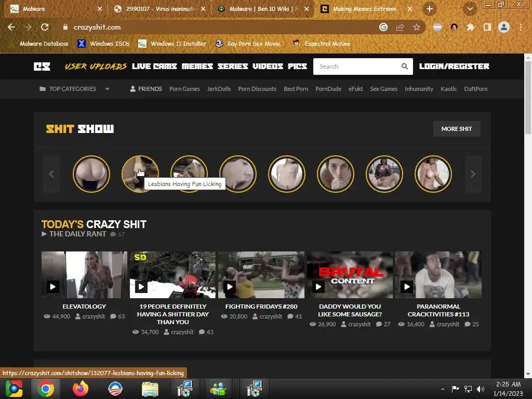This screenshot has width=532, height=399.
Task: Open Chrome's three-dot menu
Action: (521, 27)
